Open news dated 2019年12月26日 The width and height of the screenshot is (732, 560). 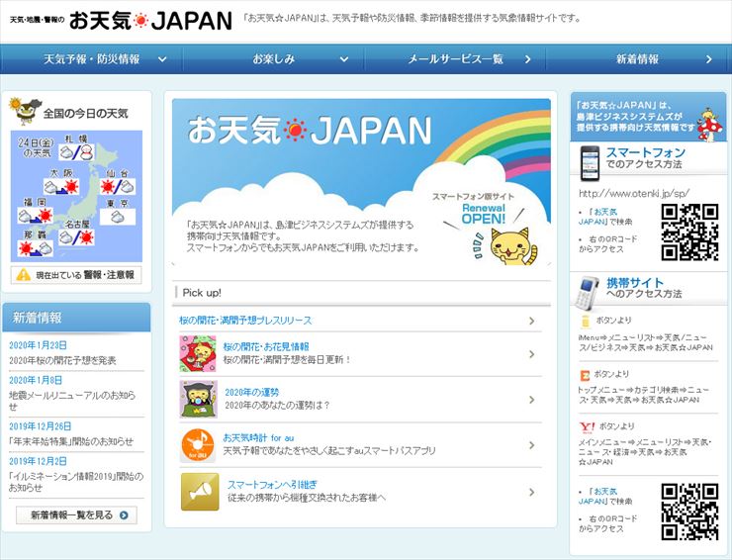(41, 426)
